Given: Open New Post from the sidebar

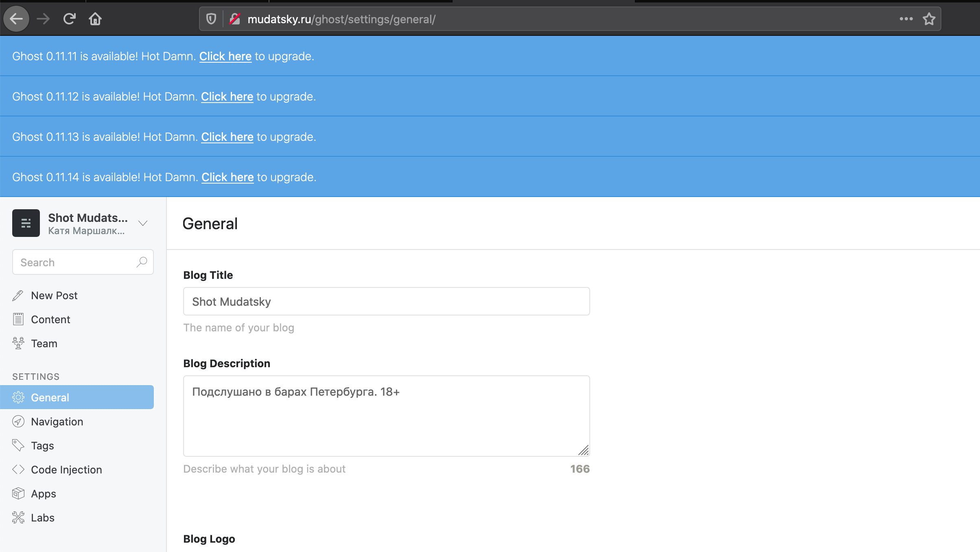Looking at the screenshot, I should [x=54, y=296].
